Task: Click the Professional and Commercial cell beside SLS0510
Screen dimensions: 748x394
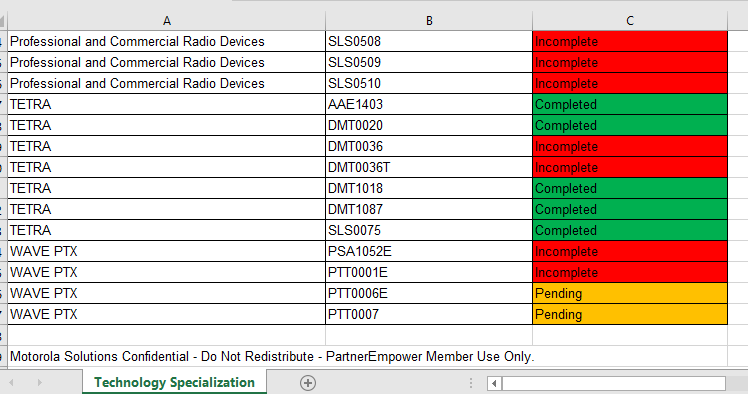Action: point(166,83)
